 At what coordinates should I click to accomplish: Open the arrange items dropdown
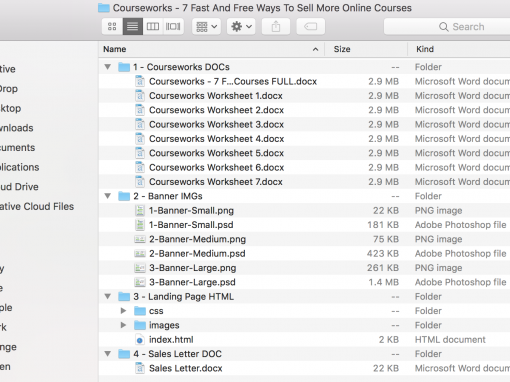(206, 26)
